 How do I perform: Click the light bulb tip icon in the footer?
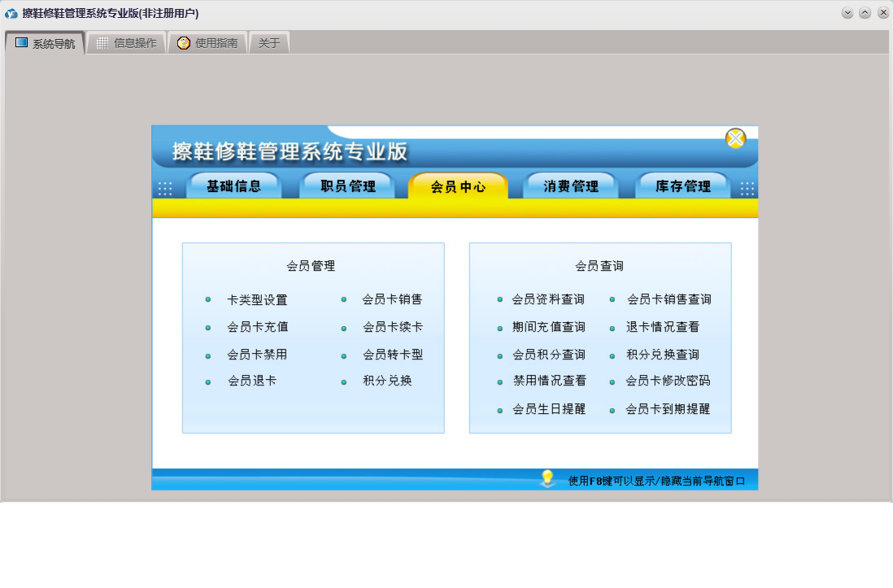point(547,479)
